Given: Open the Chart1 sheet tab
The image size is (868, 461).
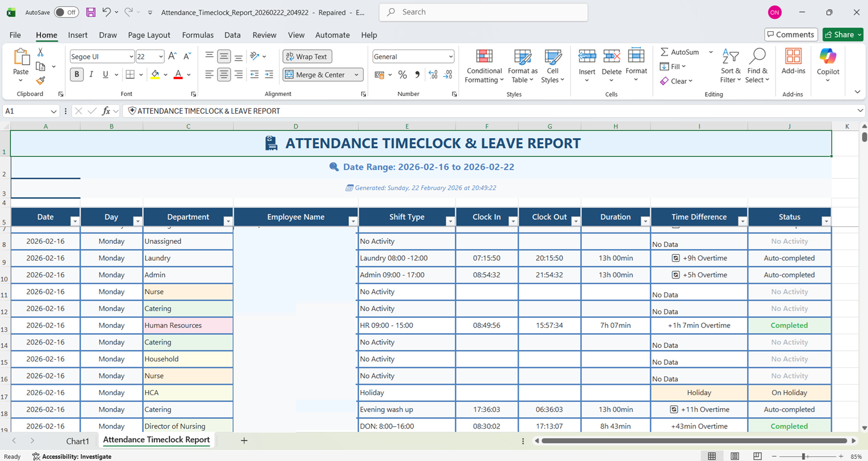Looking at the screenshot, I should tap(78, 441).
